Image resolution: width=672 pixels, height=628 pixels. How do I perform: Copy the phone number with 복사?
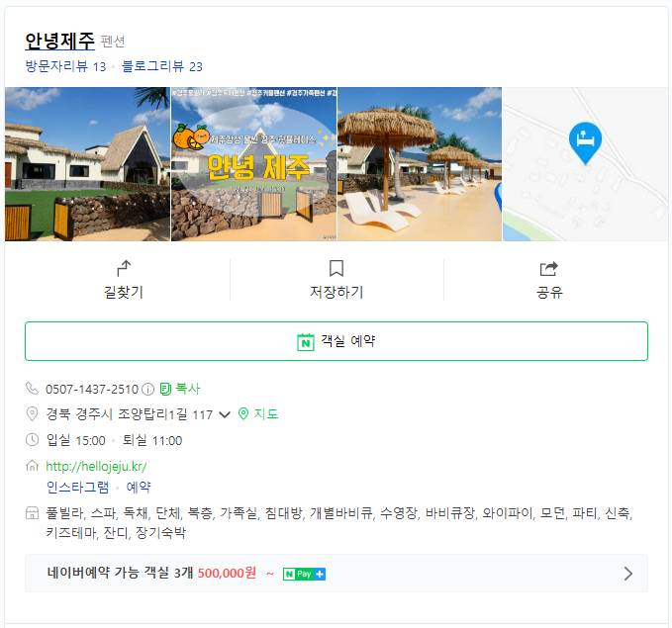click(x=180, y=389)
